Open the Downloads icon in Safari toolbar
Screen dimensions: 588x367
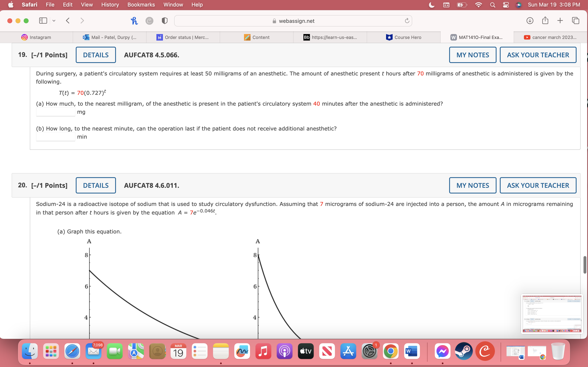530,21
